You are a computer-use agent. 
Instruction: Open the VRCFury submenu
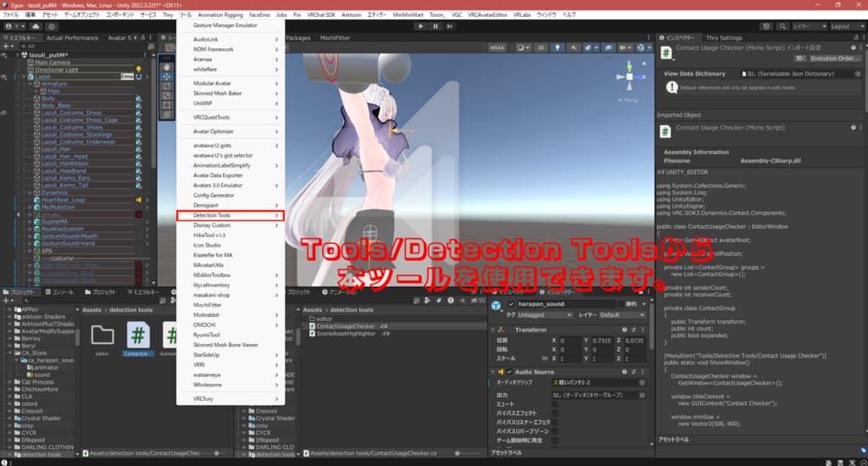coord(231,398)
